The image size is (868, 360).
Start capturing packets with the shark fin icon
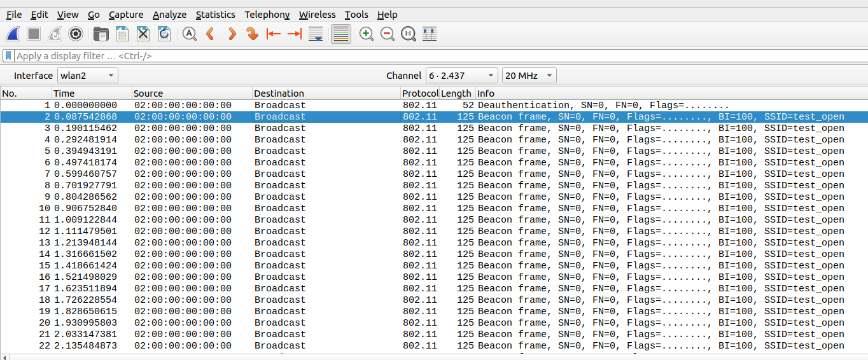(x=13, y=34)
